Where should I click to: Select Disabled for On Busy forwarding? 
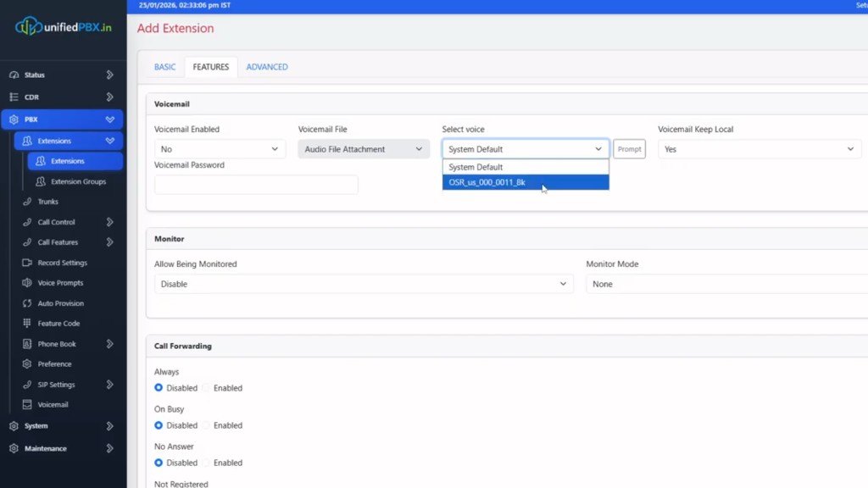pos(159,425)
